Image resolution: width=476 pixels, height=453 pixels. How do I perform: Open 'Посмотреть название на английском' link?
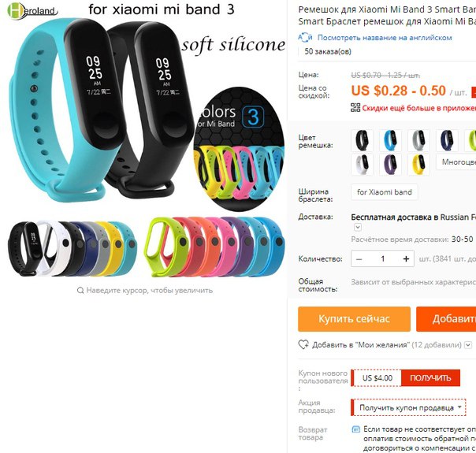click(385, 38)
